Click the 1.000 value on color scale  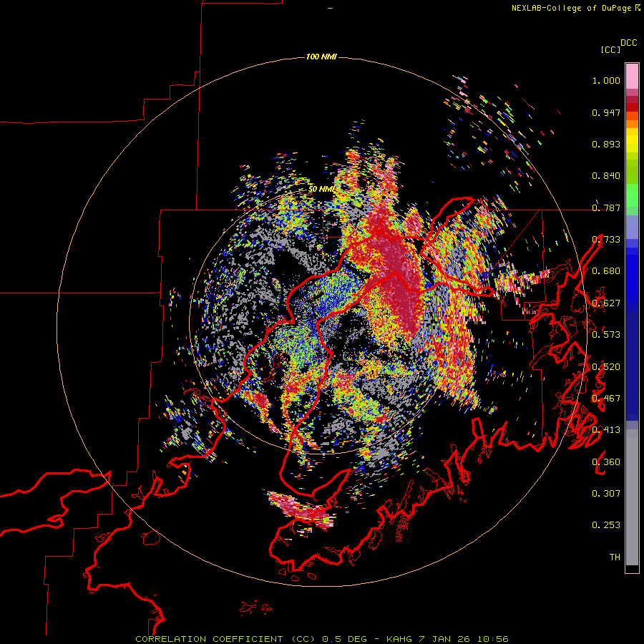606,80
